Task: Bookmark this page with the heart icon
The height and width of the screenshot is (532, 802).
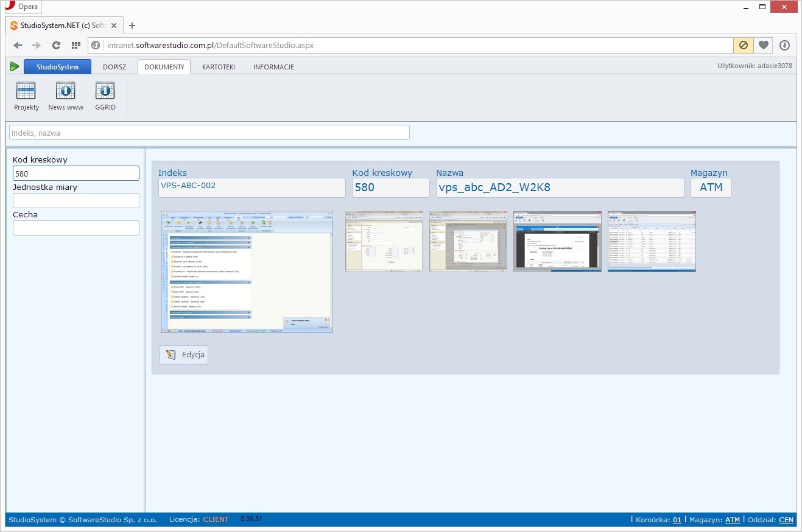Action: point(763,45)
